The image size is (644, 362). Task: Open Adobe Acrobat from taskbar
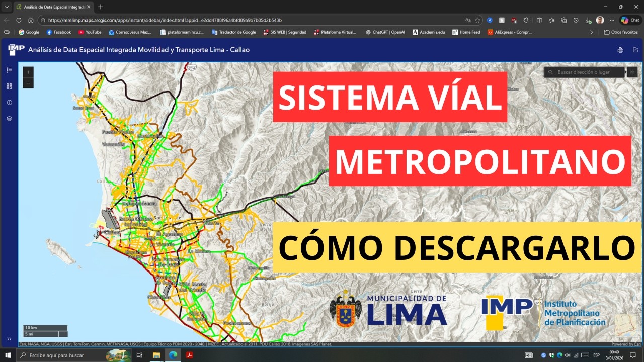click(190, 355)
